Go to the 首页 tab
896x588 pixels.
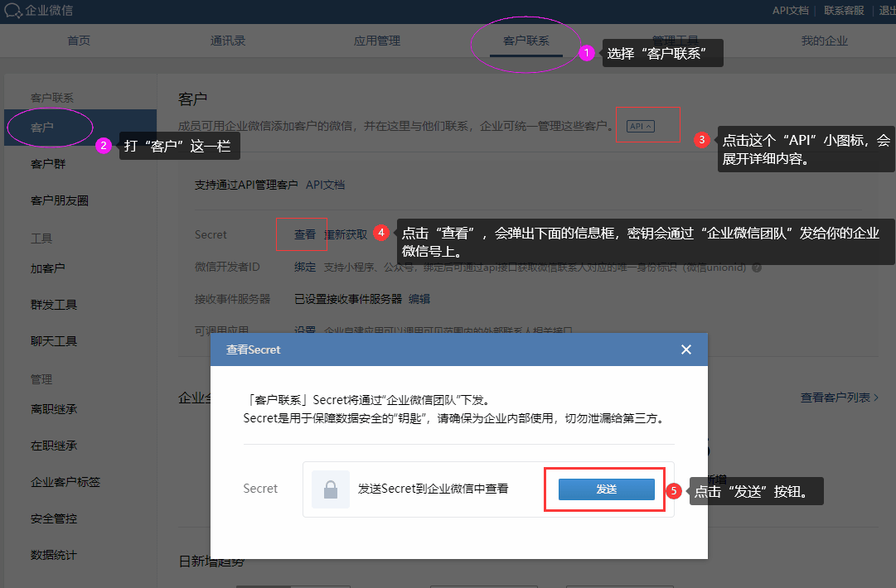79,41
